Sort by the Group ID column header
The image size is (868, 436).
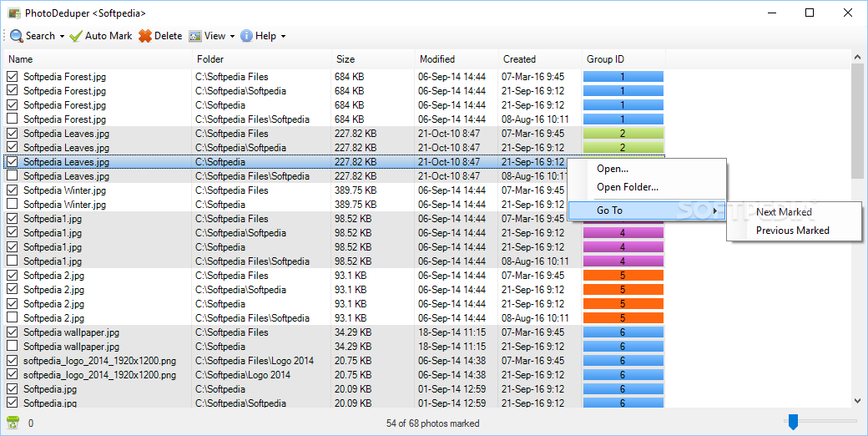624,59
